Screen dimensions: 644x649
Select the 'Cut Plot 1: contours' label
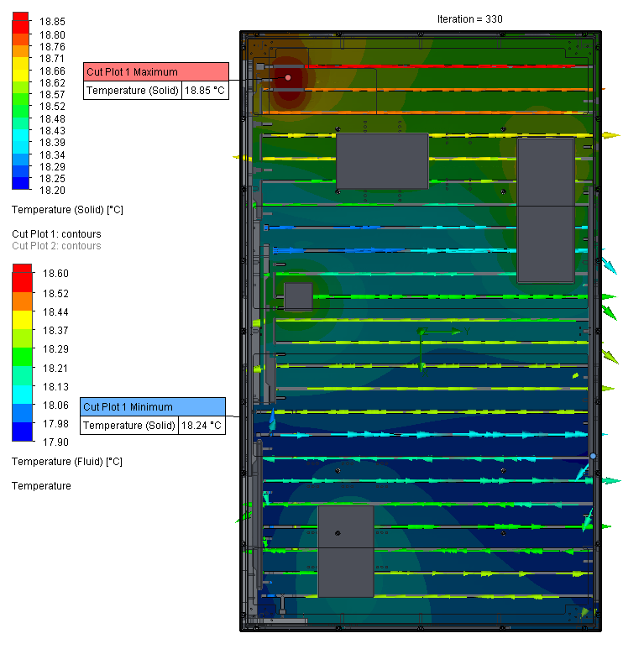click(56, 233)
